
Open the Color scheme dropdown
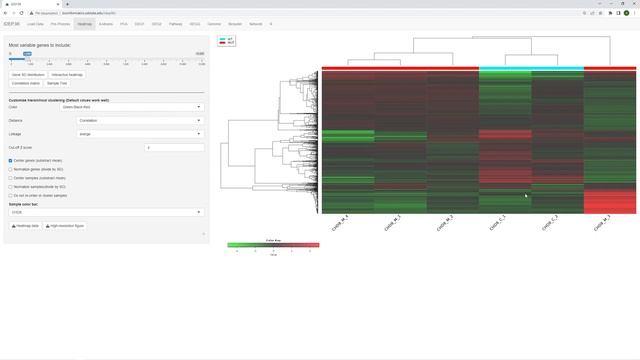pyautogui.click(x=132, y=107)
